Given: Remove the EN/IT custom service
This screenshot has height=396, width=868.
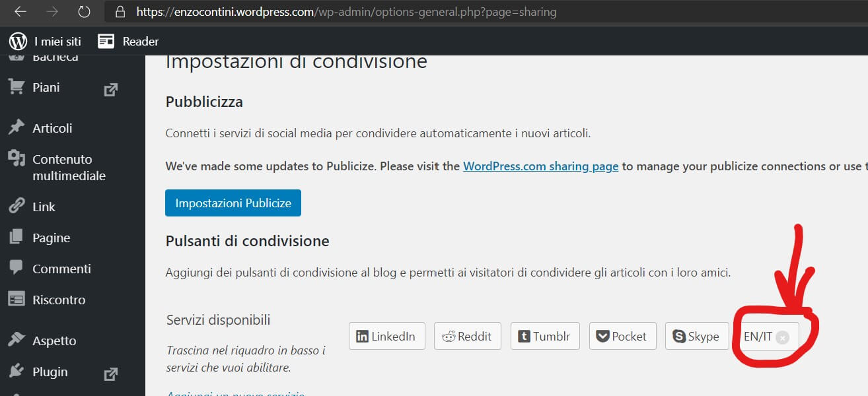Looking at the screenshot, I should [782, 337].
